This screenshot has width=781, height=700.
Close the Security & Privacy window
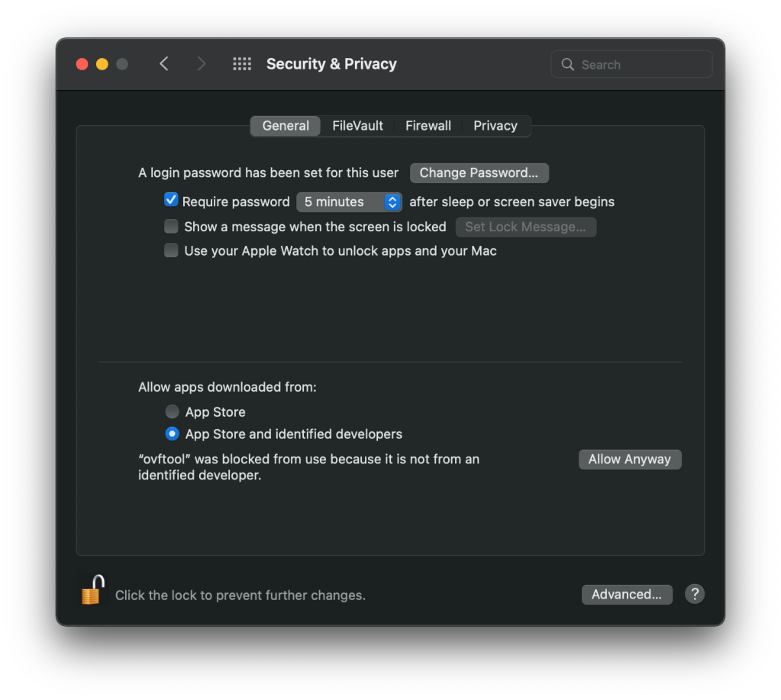[82, 64]
